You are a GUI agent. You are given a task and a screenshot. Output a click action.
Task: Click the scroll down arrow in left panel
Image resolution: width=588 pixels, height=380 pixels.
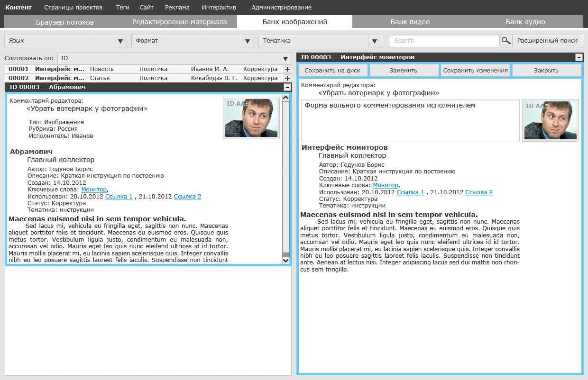point(285,260)
